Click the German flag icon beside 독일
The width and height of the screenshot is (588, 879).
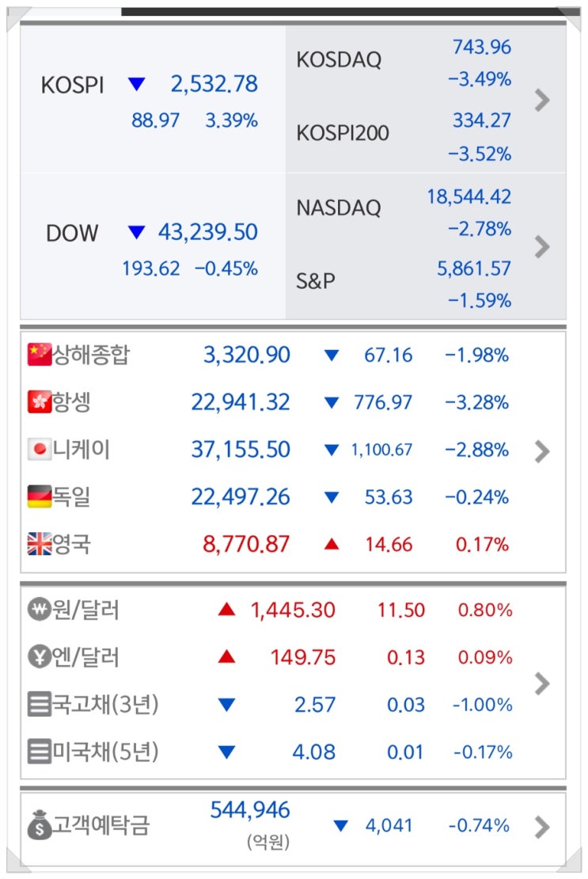39,497
